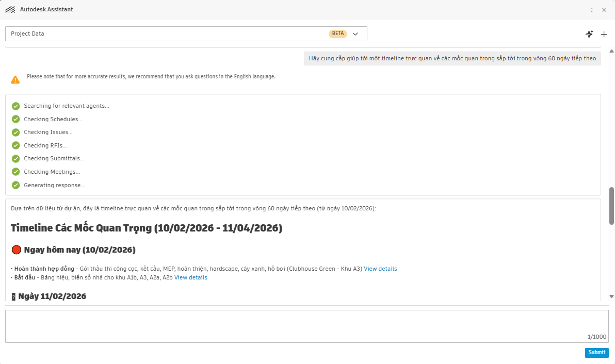Click green check beside Checking RFIs

click(x=15, y=145)
